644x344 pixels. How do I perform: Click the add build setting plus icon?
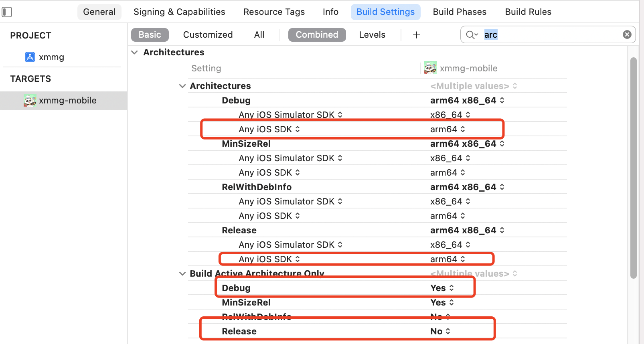[417, 35]
